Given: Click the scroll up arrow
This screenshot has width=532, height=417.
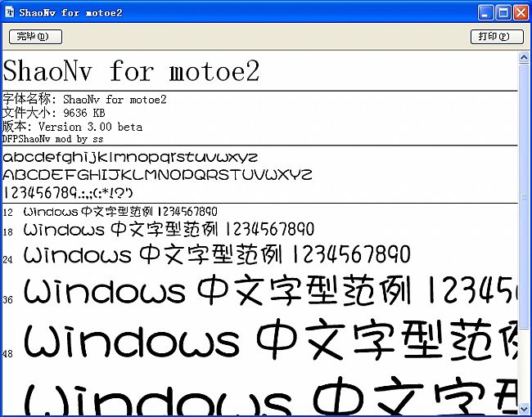Looking at the screenshot, I should 524,57.
